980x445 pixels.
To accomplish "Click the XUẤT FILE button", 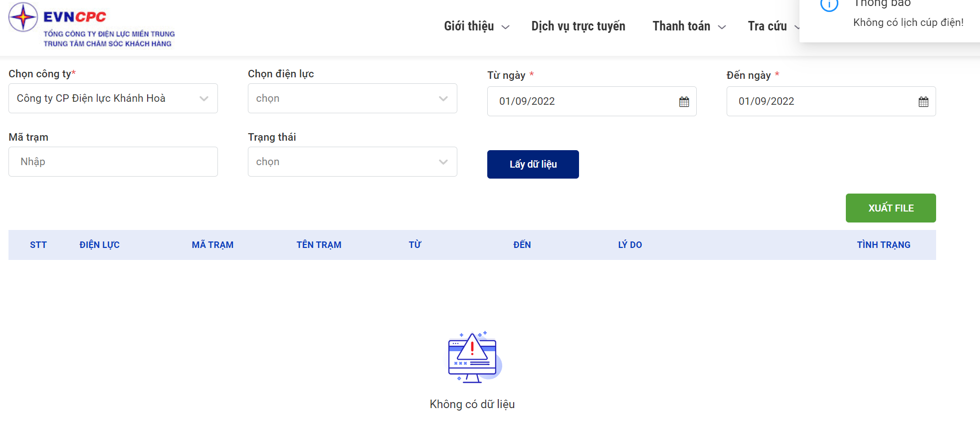I will [x=890, y=208].
